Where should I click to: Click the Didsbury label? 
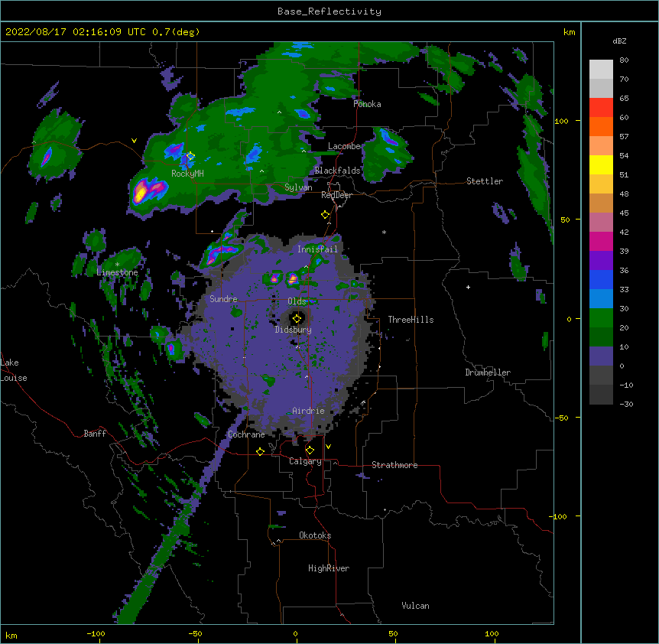tap(294, 330)
